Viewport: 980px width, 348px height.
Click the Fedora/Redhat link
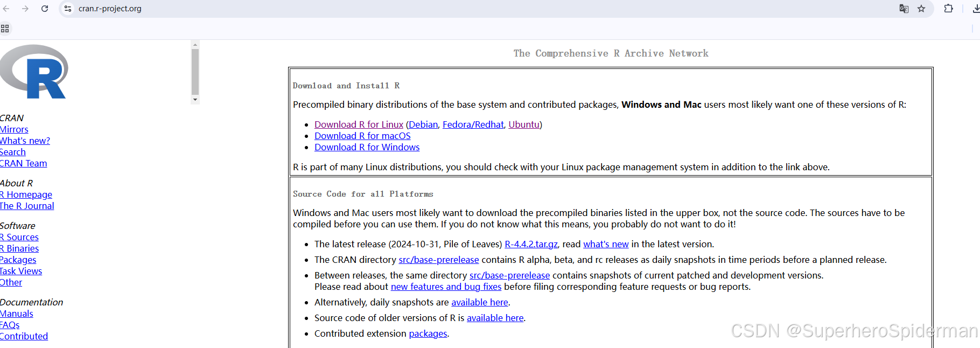tap(473, 124)
